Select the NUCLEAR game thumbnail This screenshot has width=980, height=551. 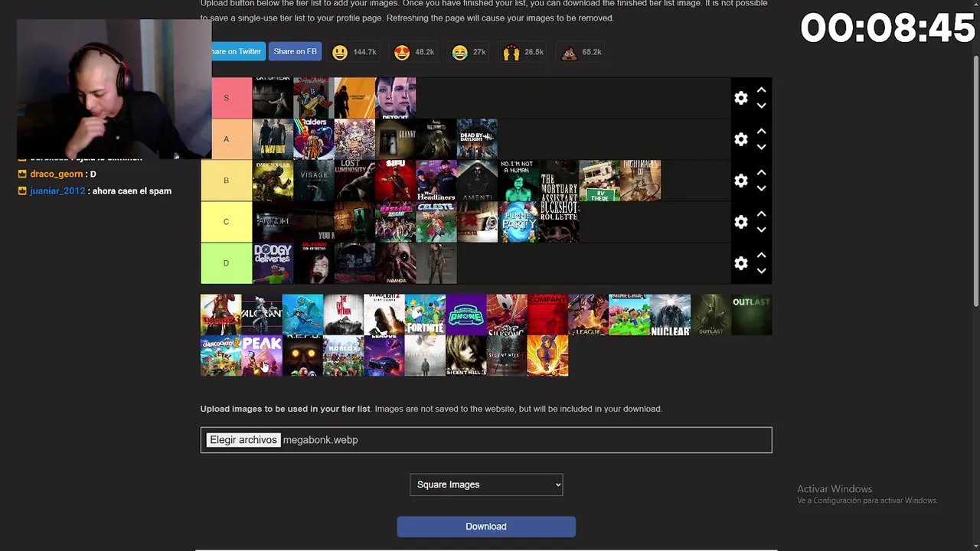click(x=670, y=315)
